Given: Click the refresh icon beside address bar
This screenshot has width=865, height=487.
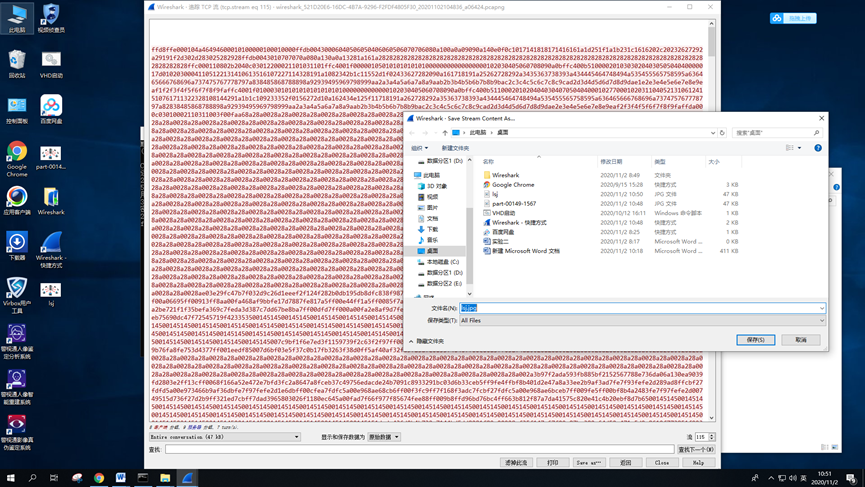Looking at the screenshot, I should [x=722, y=133].
